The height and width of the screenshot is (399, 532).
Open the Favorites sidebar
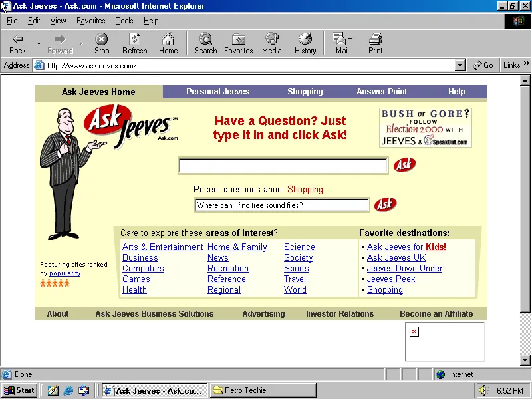[238, 43]
